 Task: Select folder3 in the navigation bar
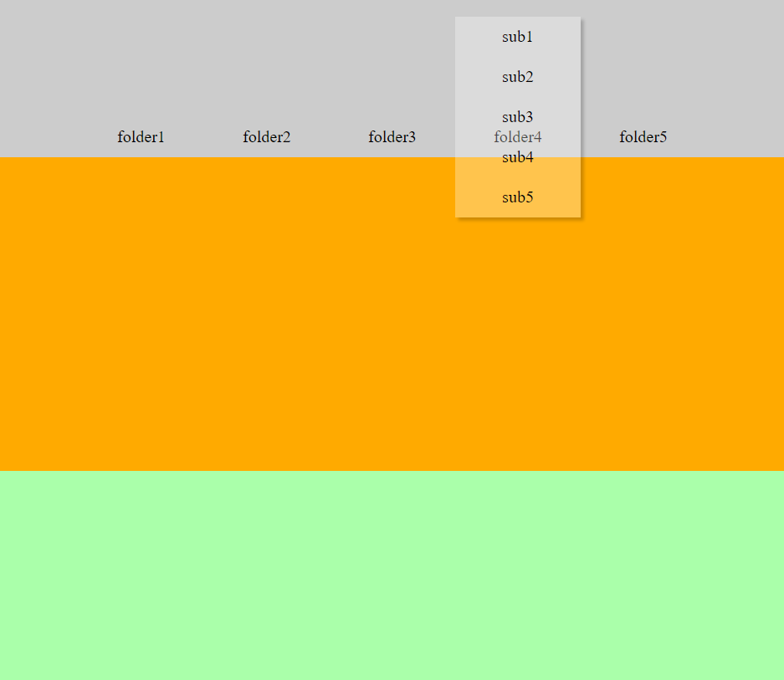point(392,137)
